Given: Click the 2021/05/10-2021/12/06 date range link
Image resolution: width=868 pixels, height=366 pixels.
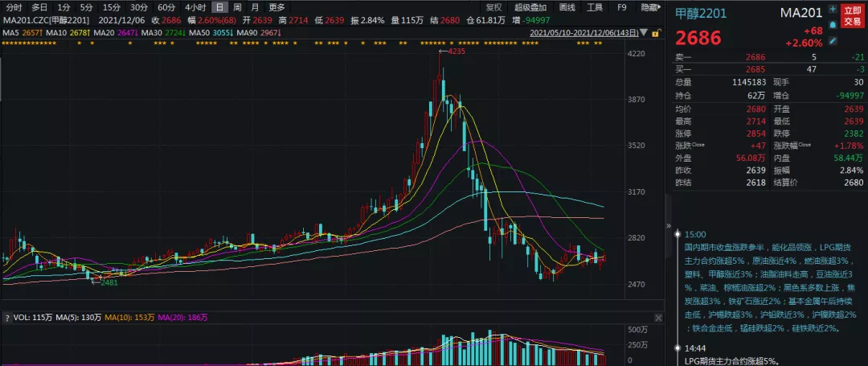Looking at the screenshot, I should click(x=583, y=33).
